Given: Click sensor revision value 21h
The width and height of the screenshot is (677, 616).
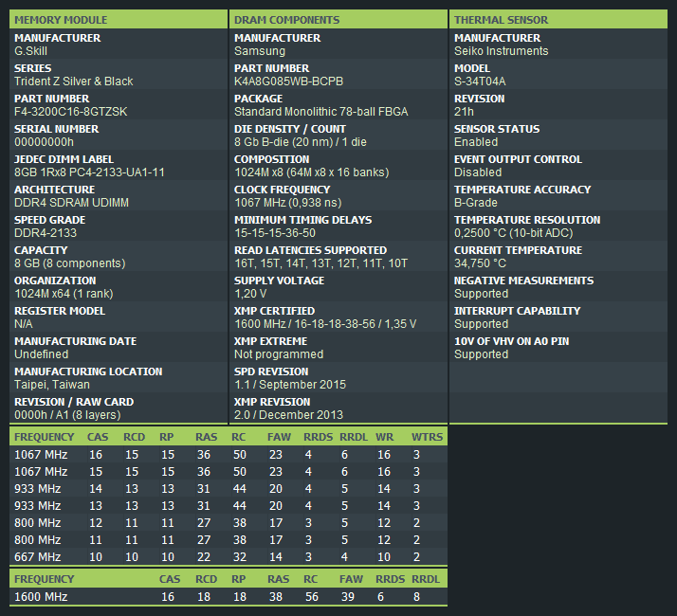Looking at the screenshot, I should (x=464, y=112).
